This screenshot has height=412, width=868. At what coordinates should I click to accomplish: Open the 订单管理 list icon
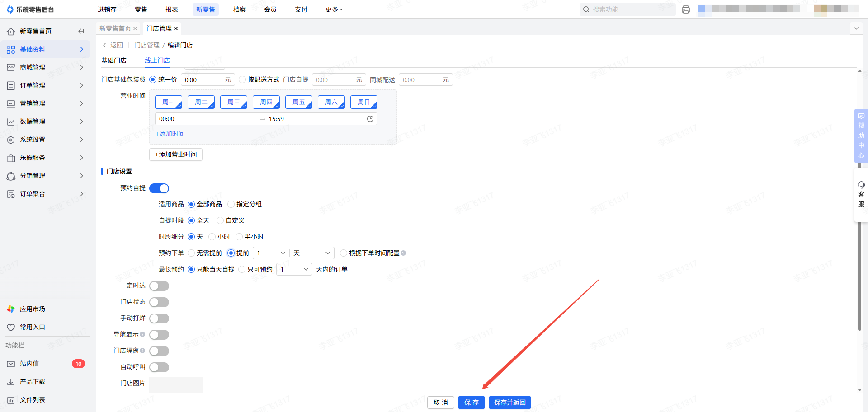coord(11,85)
